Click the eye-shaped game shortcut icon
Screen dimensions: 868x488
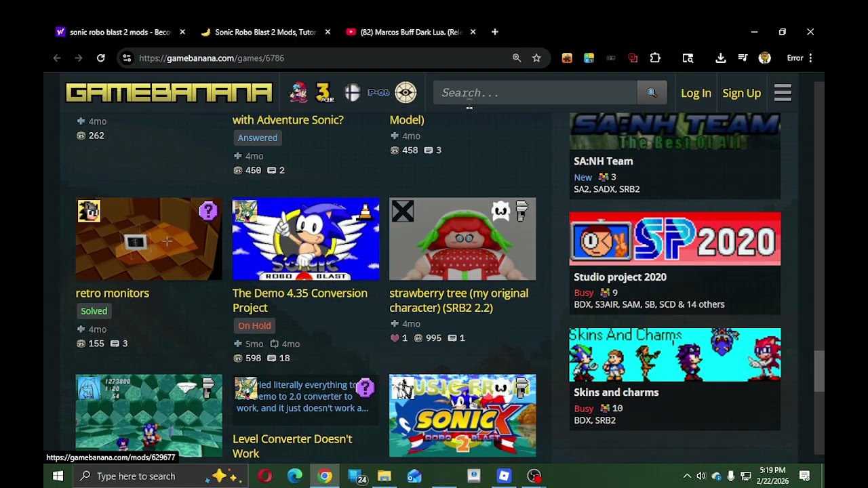pos(406,93)
